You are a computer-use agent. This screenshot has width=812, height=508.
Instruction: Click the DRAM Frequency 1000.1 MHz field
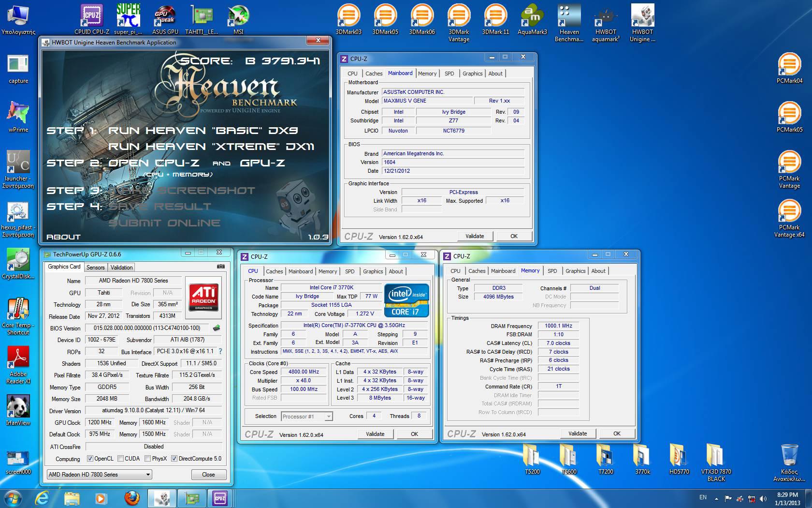pos(558,326)
